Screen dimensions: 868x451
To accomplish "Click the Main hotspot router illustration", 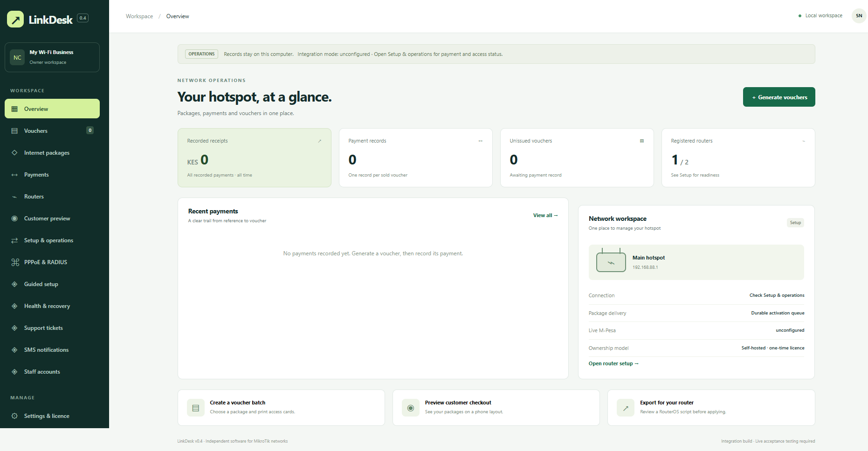I will 611,260.
